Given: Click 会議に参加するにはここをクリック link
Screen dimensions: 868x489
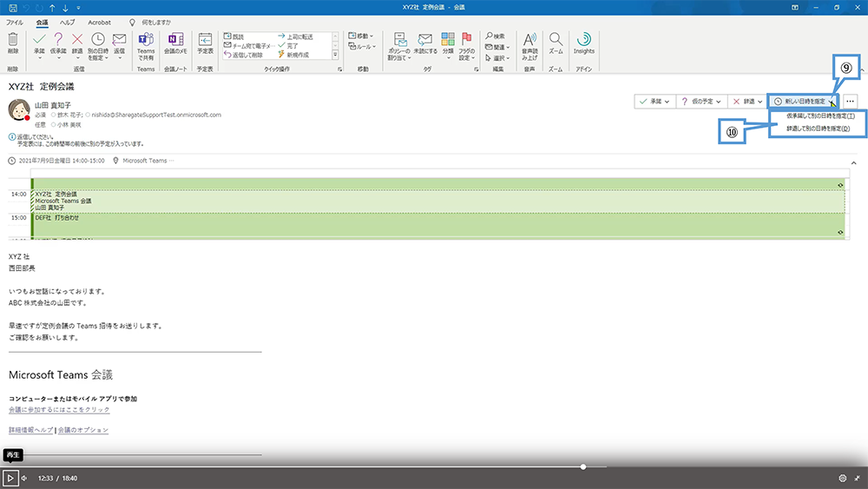Looking at the screenshot, I should point(59,410).
